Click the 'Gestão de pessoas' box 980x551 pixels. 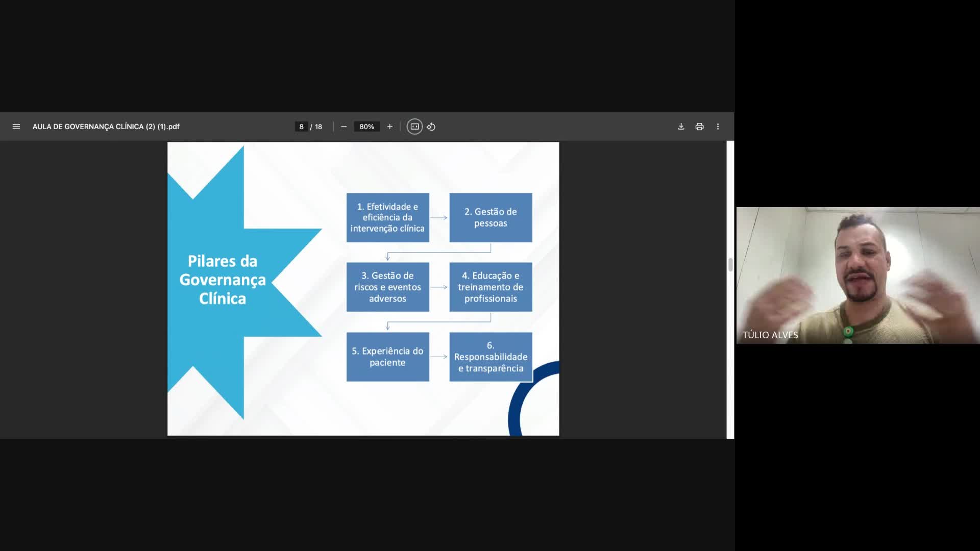tap(491, 217)
